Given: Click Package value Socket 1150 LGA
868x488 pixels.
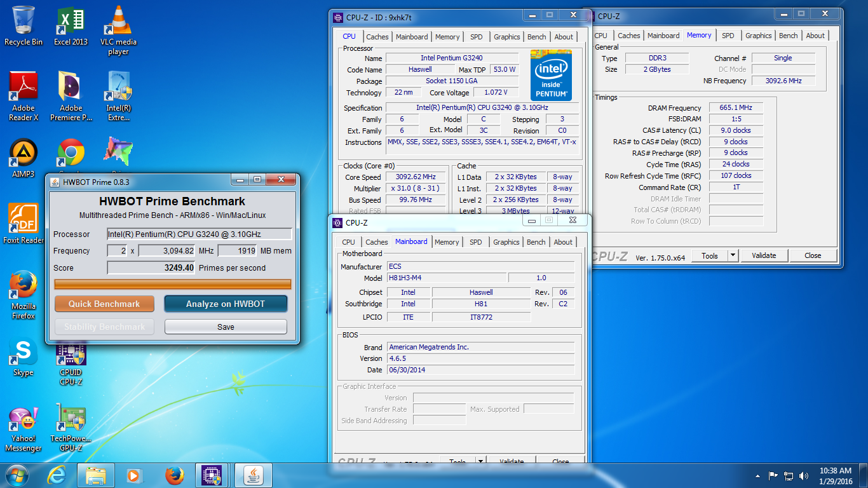Looking at the screenshot, I should (x=452, y=81).
